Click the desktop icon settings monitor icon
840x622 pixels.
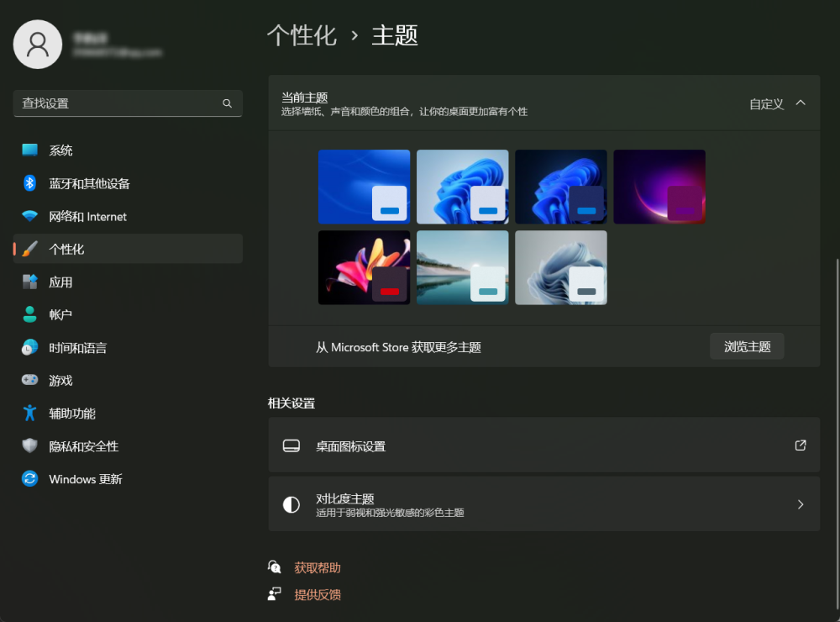point(291,446)
